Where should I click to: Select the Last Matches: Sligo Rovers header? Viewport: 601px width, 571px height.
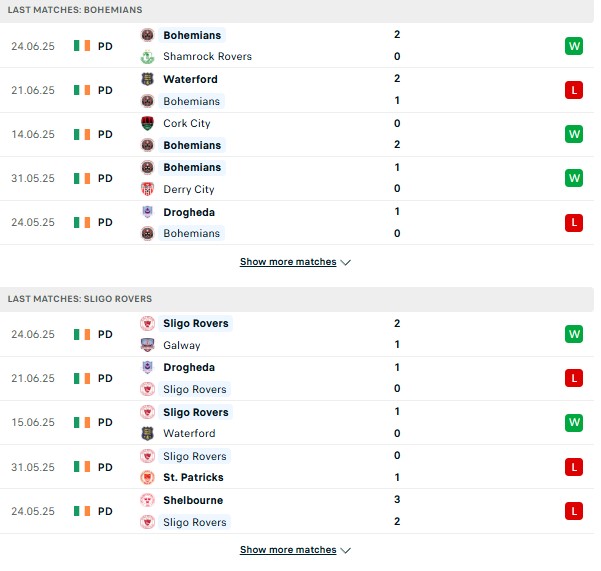coord(80,299)
